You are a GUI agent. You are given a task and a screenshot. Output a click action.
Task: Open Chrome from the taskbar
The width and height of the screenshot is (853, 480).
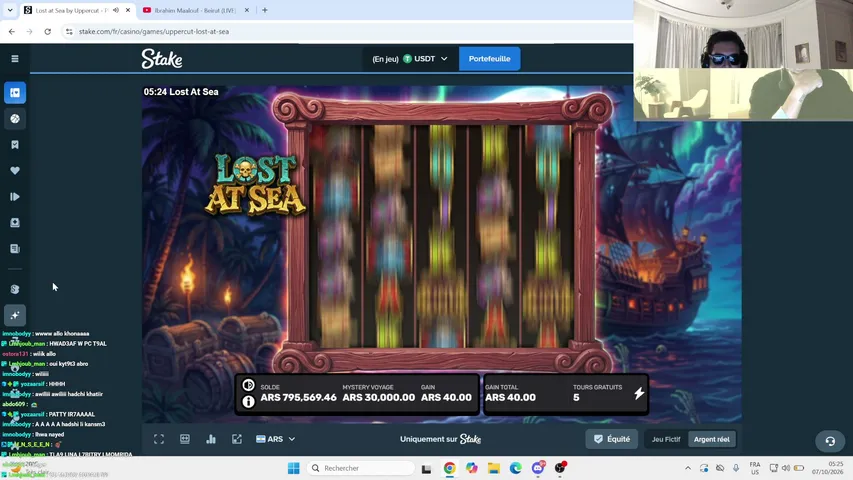(449, 468)
